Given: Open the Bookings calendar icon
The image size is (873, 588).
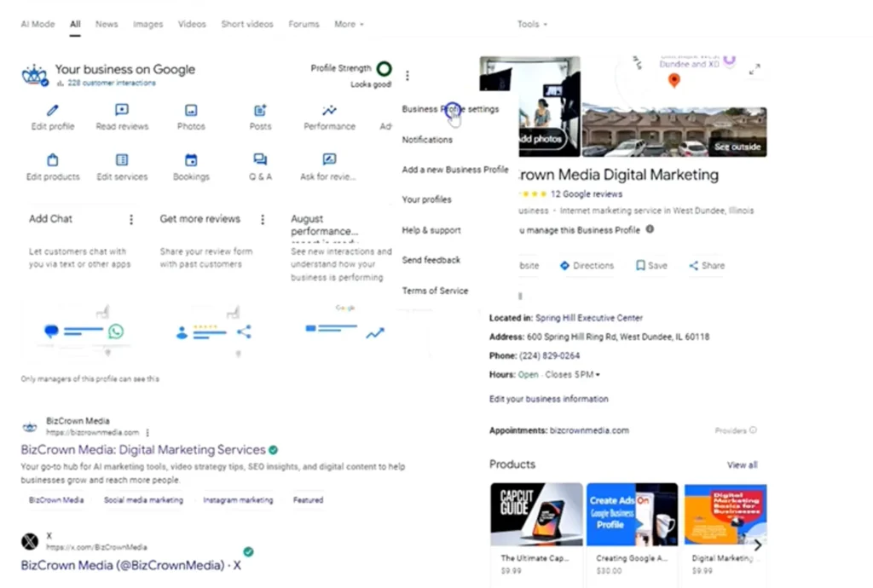Looking at the screenshot, I should (x=191, y=160).
